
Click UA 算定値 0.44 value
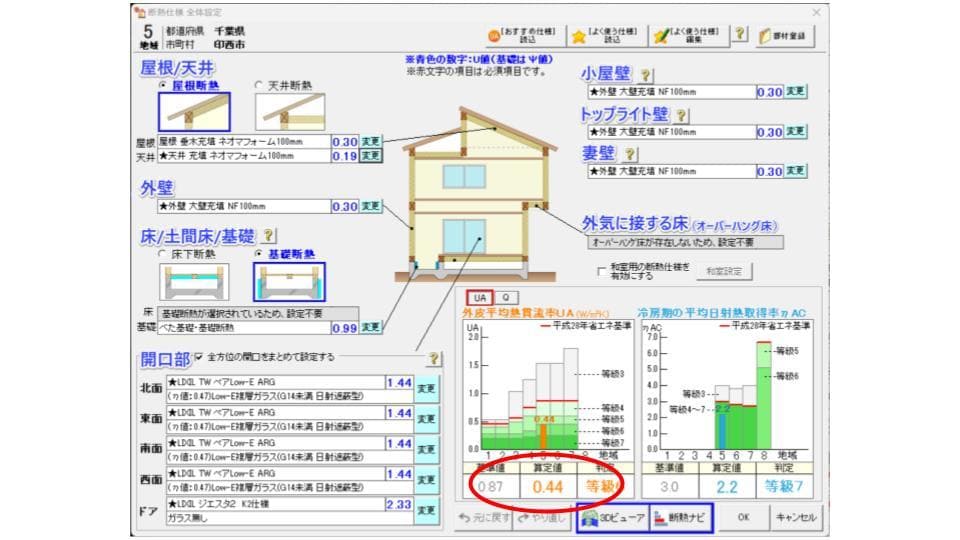(547, 486)
